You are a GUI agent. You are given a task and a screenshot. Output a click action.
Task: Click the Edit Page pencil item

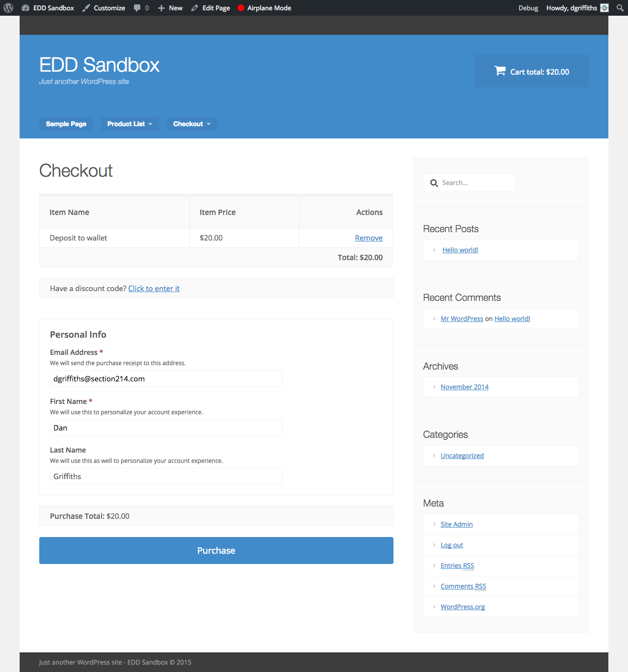pyautogui.click(x=210, y=8)
